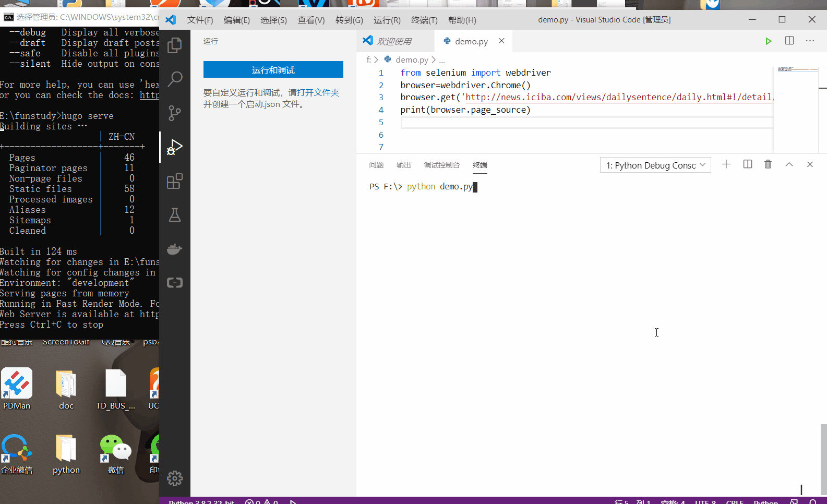Open the Extensions view
The height and width of the screenshot is (504, 827).
(x=175, y=181)
